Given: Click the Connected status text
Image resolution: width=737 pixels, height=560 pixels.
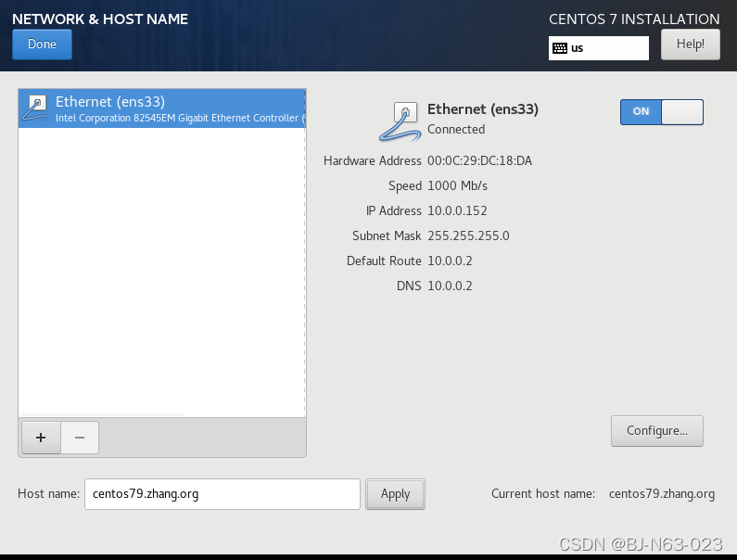Looking at the screenshot, I should coord(456,129).
